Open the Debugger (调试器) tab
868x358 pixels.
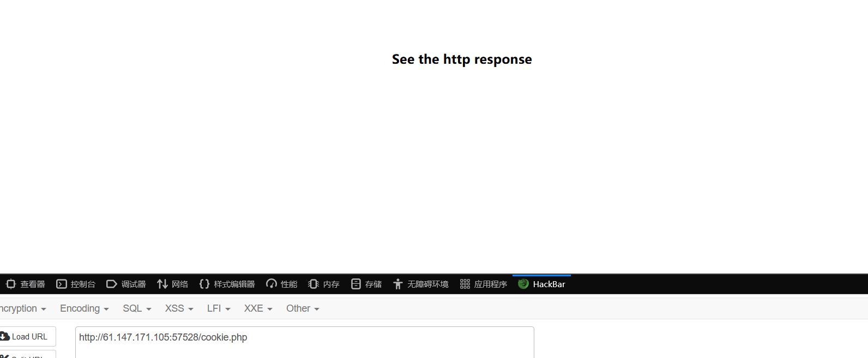[126, 284]
